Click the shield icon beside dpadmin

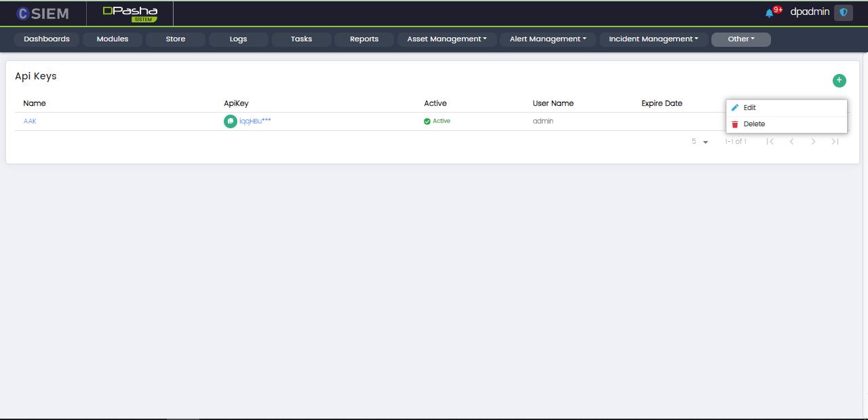843,12
